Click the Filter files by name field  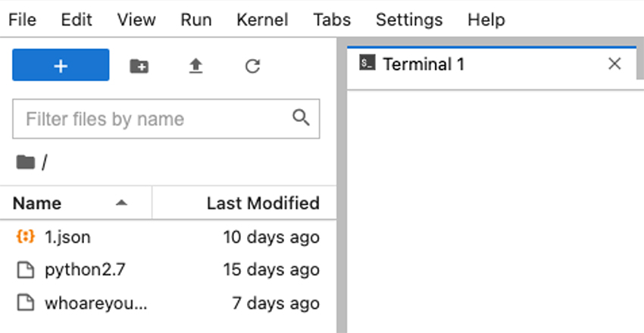[152, 119]
